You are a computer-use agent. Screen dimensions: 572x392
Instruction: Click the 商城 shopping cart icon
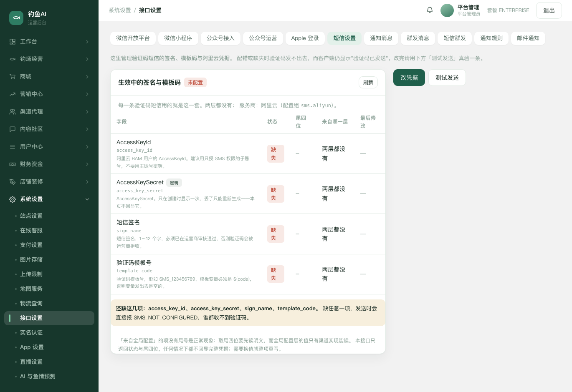click(13, 77)
